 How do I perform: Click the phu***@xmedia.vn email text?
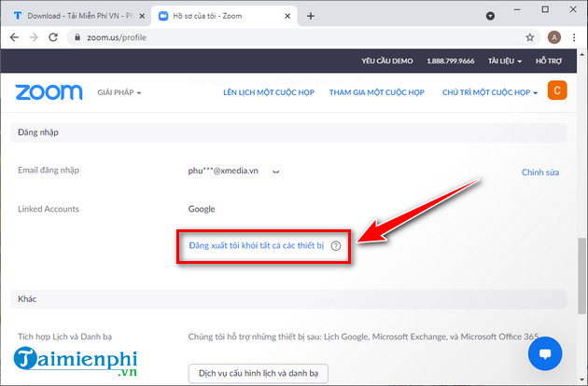[223, 171]
